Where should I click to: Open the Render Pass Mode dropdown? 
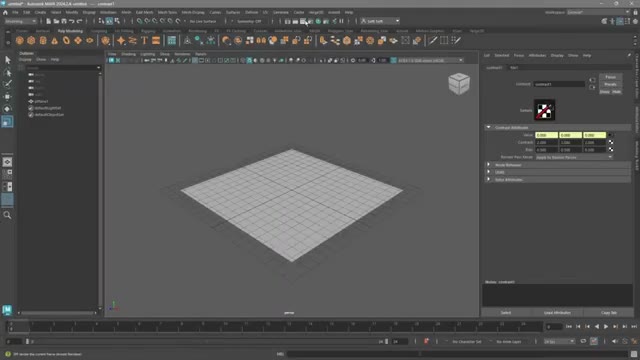pos(574,157)
